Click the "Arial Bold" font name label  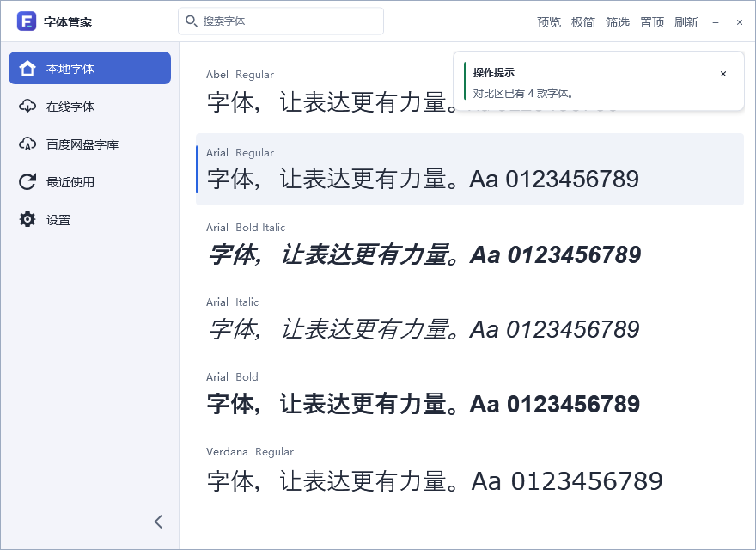(x=233, y=377)
